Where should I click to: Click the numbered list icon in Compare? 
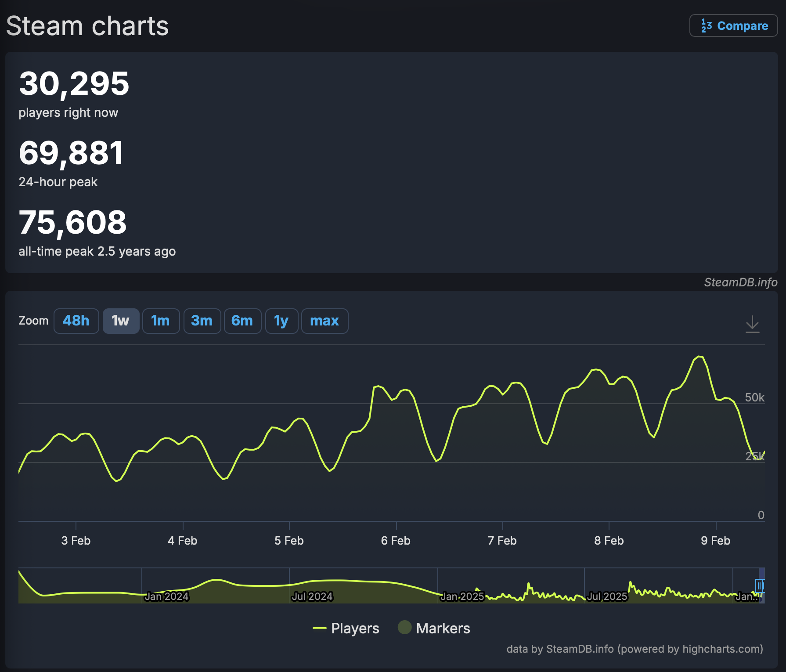706,26
